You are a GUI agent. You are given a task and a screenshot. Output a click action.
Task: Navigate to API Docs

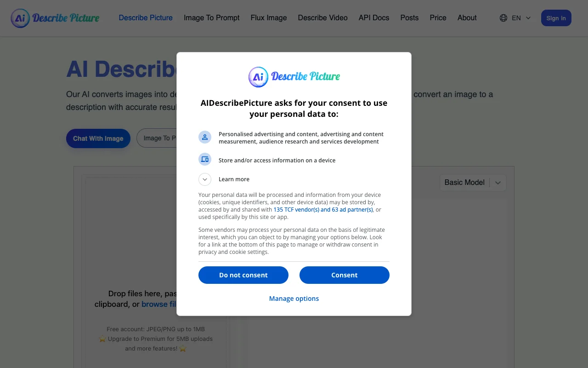click(374, 18)
